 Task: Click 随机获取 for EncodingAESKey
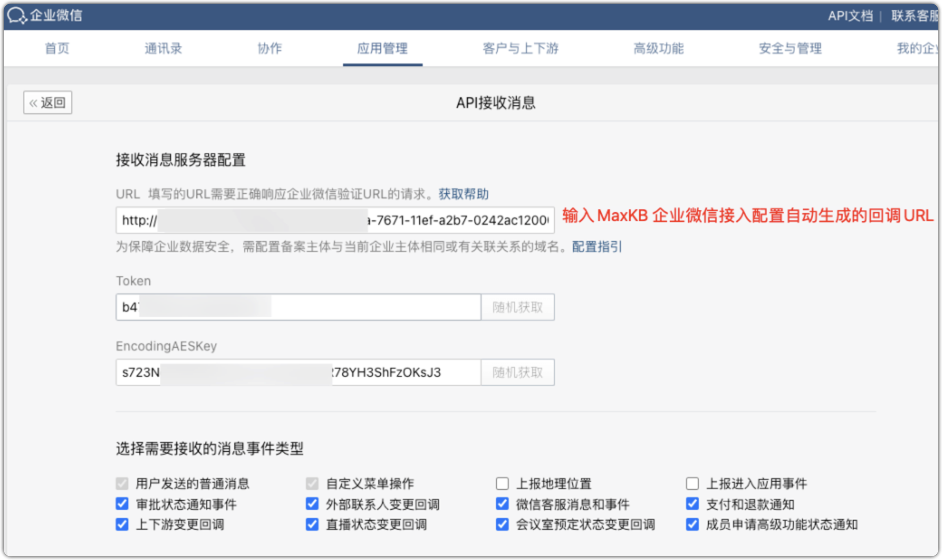tap(517, 372)
